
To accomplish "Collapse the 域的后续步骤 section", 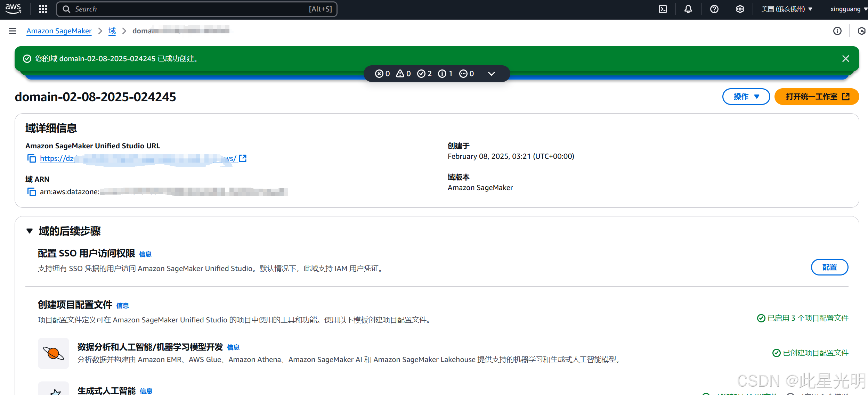I will coord(30,231).
